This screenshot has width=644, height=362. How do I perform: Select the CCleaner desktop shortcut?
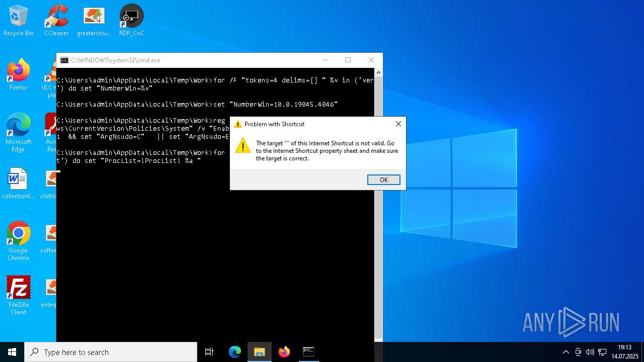[56, 21]
